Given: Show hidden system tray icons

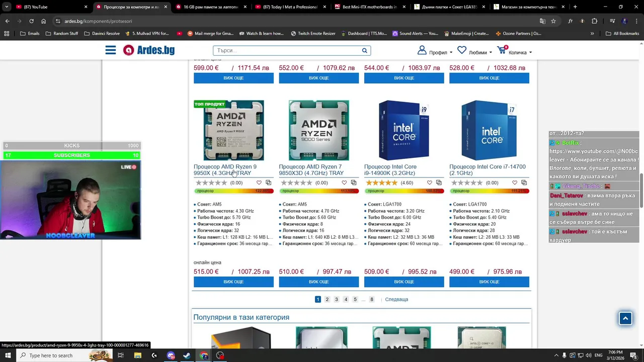Looking at the screenshot, I should [556, 355].
